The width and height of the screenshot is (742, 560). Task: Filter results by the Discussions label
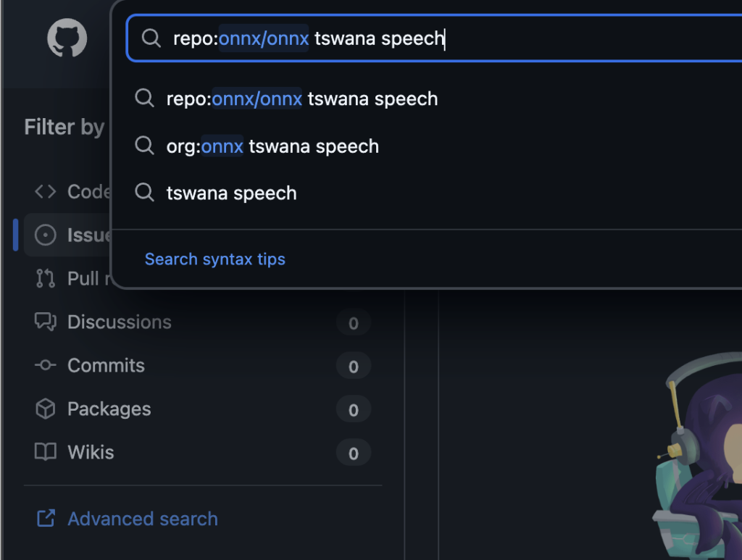[120, 322]
